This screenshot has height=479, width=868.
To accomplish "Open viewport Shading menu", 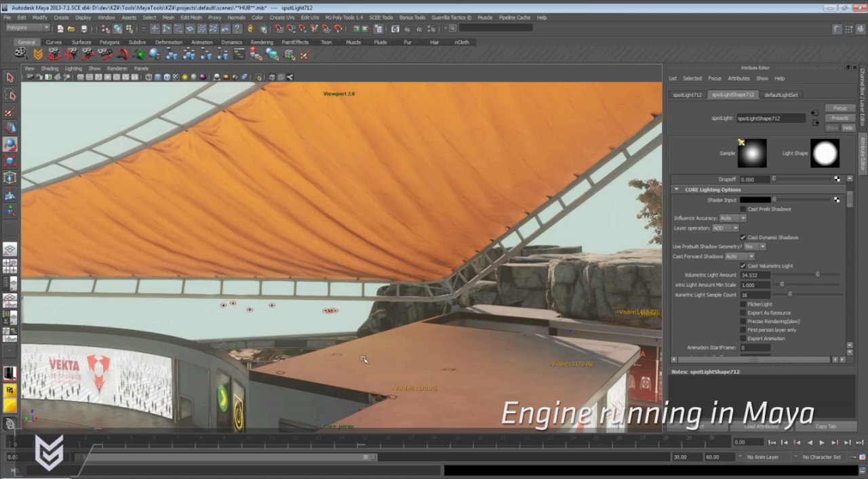I will (50, 68).
